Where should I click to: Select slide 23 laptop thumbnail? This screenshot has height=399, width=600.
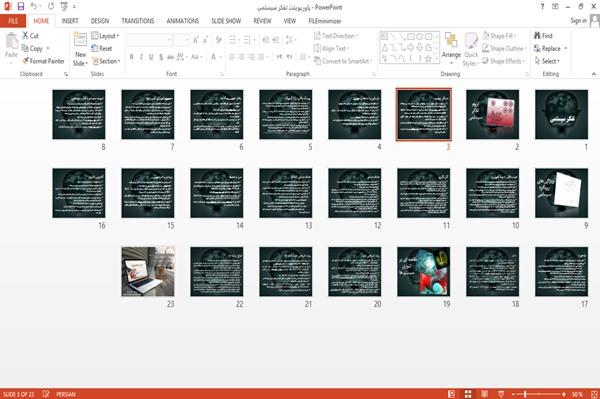coord(148,272)
